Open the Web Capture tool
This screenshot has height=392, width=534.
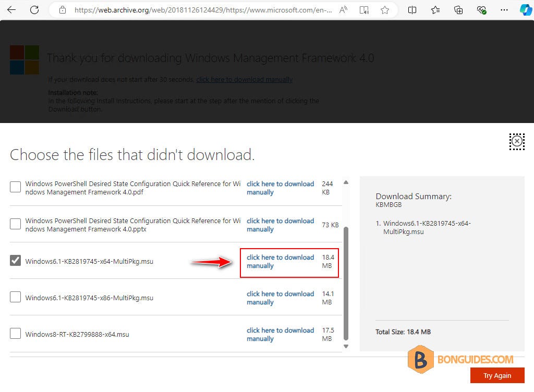(x=364, y=9)
